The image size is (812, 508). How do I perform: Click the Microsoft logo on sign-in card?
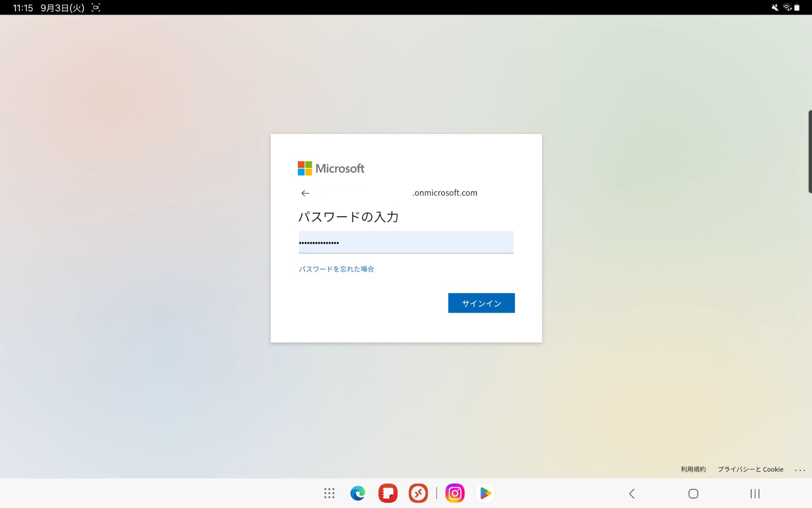(x=331, y=168)
